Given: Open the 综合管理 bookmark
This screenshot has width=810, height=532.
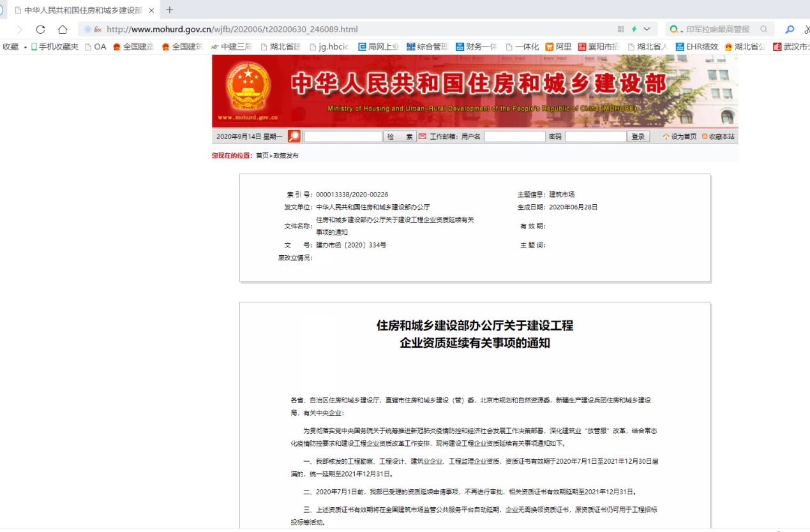Looking at the screenshot, I should pyautogui.click(x=427, y=47).
